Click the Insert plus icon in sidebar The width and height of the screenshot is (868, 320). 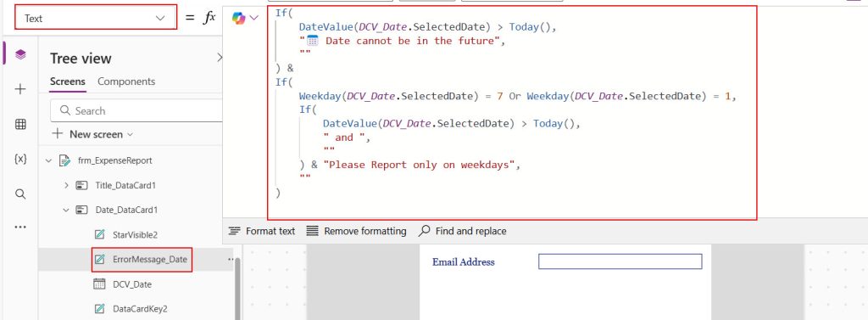[x=20, y=89]
